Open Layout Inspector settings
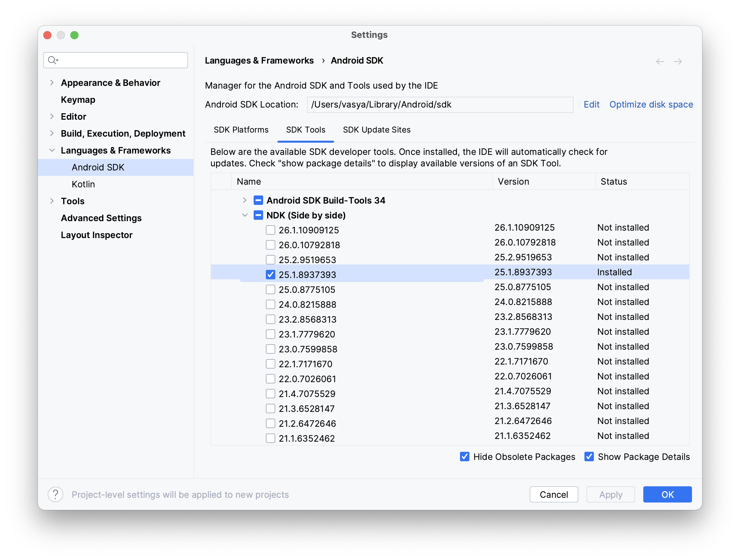The image size is (740, 560). click(97, 235)
